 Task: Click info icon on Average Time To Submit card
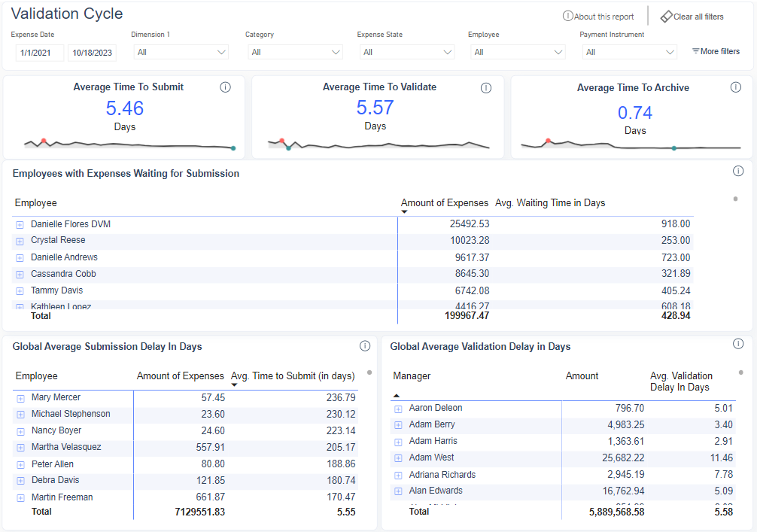click(x=225, y=87)
